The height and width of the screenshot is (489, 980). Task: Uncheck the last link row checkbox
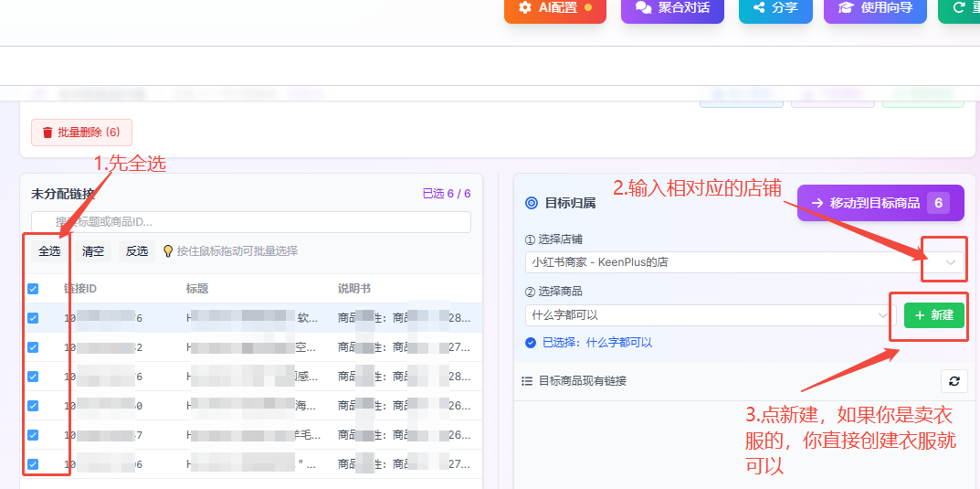click(x=33, y=464)
